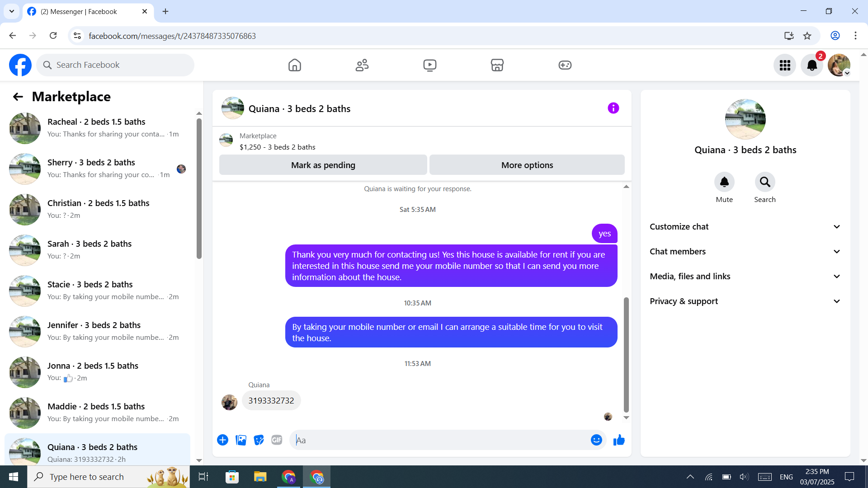Attach a photo using image icon

241,440
